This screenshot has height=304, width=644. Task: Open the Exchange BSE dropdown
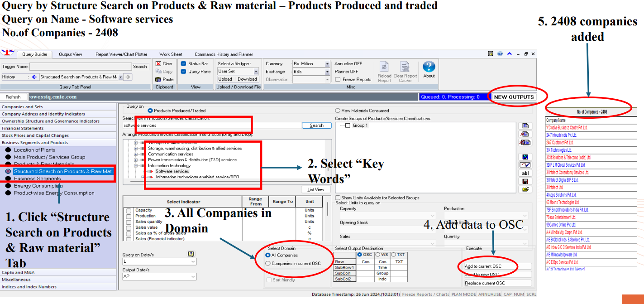pyautogui.click(x=327, y=72)
